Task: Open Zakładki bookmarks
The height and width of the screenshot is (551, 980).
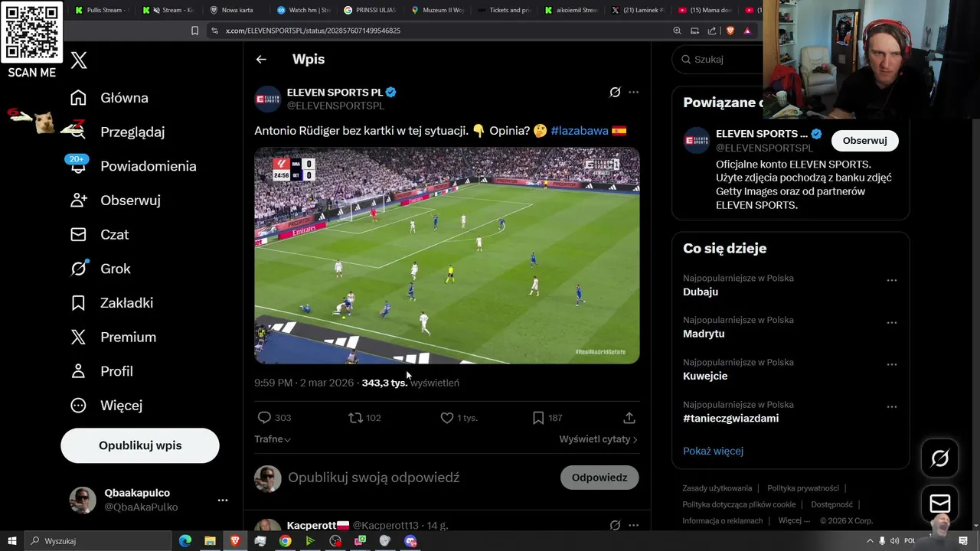Action: 111,303
